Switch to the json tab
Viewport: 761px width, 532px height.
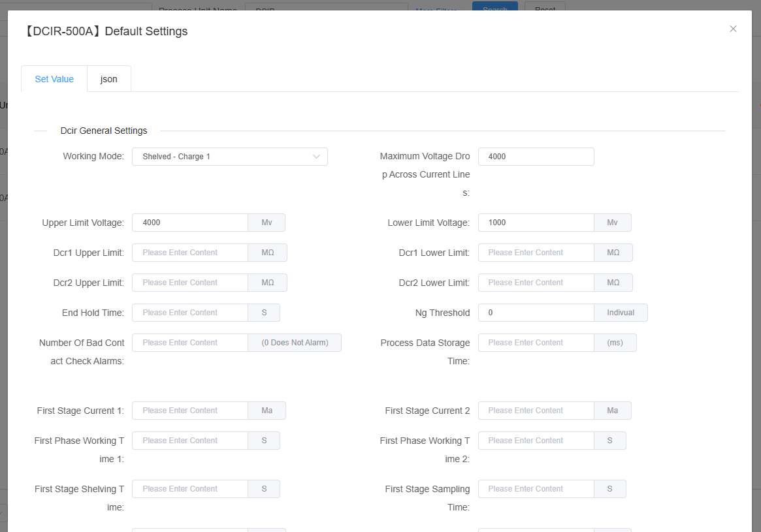click(x=108, y=79)
